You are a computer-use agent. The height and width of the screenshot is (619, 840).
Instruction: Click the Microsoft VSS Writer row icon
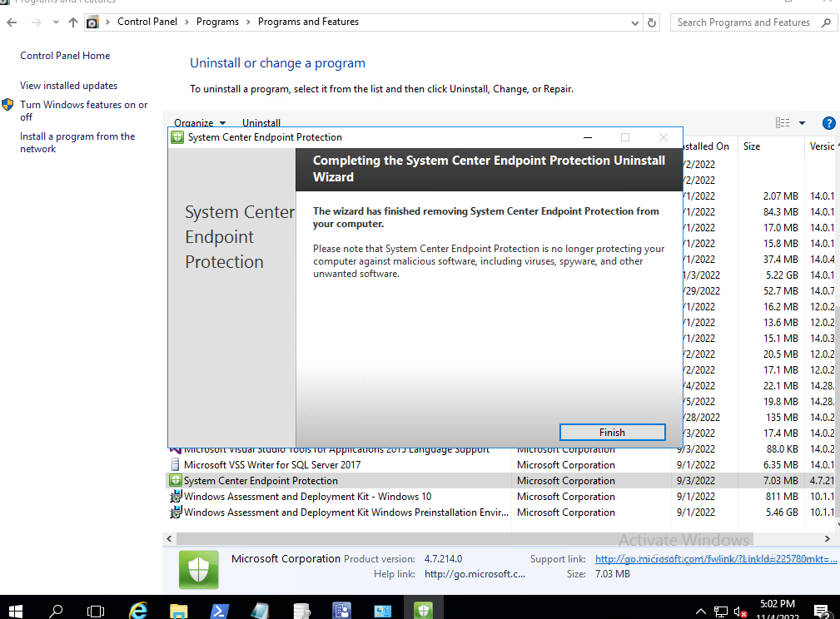175,465
